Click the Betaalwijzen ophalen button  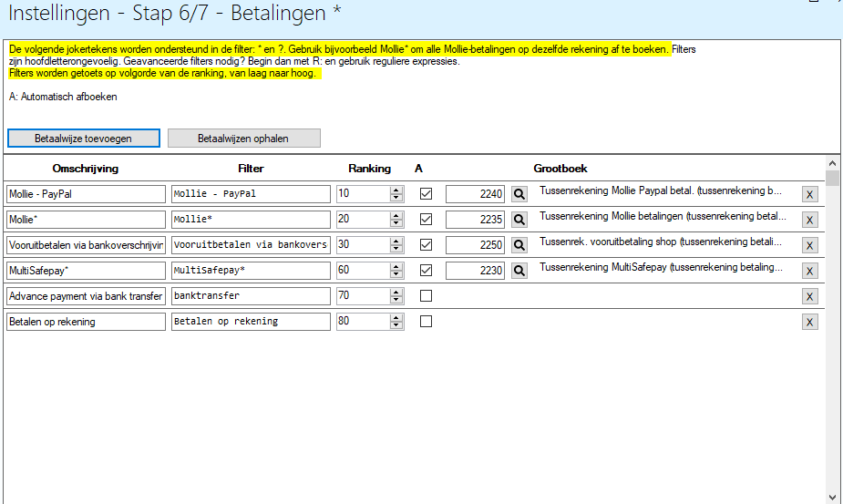[243, 139]
